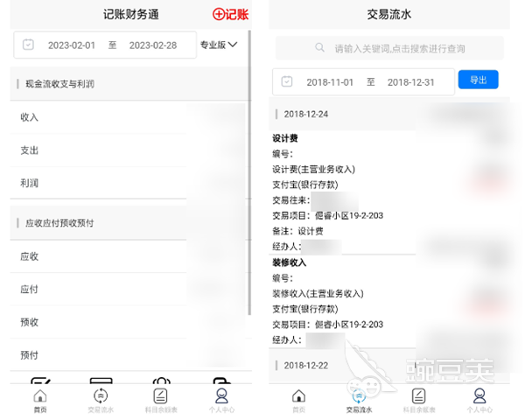525x420 pixels.
Task: Pick the start date 2023-02-01
Action: click(71, 45)
